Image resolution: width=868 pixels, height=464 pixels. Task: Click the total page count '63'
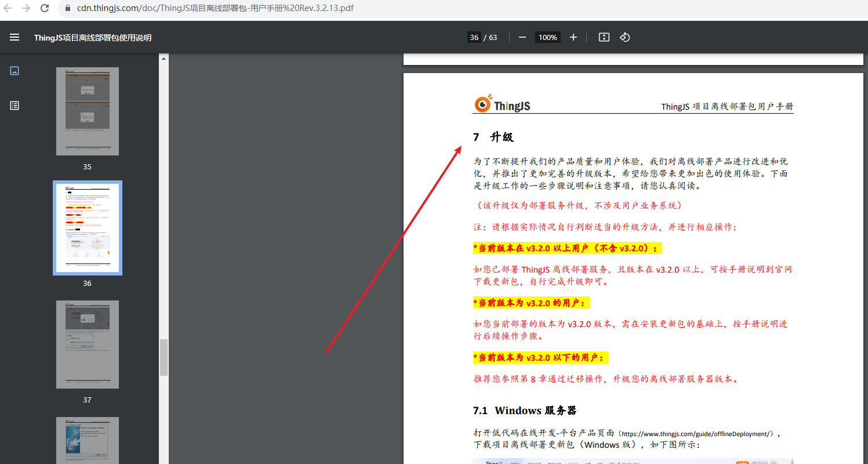[x=493, y=37]
